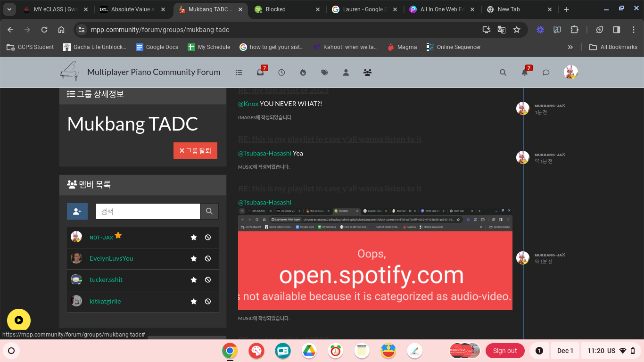Open EvelynLuvsYou member profile link
644x362 pixels.
(111, 258)
